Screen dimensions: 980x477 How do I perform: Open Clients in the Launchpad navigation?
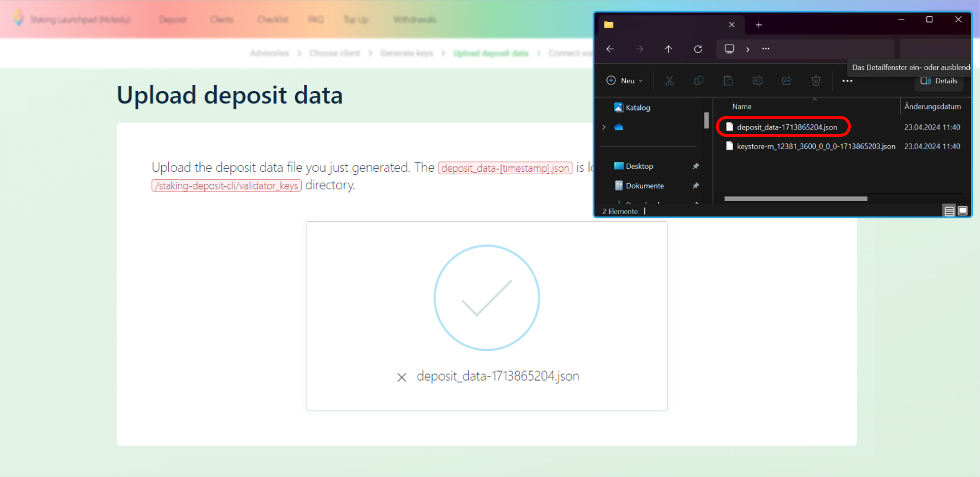[x=222, y=20]
